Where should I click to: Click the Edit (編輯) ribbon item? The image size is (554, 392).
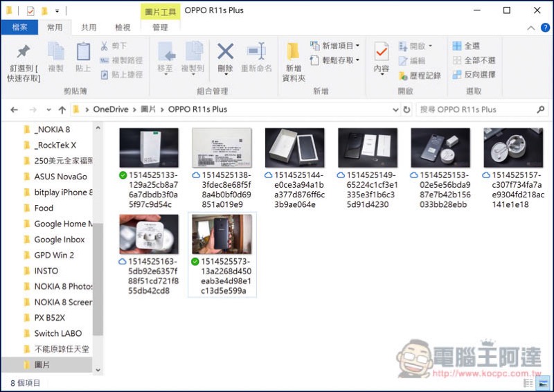pyautogui.click(x=411, y=61)
